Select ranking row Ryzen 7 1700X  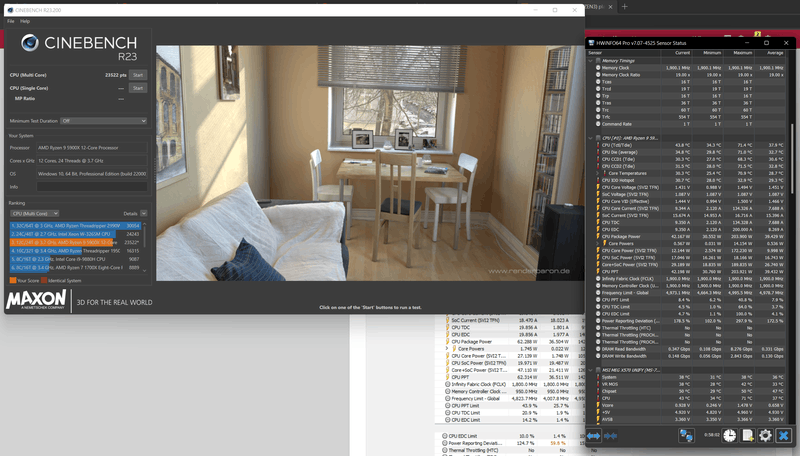coord(75,267)
